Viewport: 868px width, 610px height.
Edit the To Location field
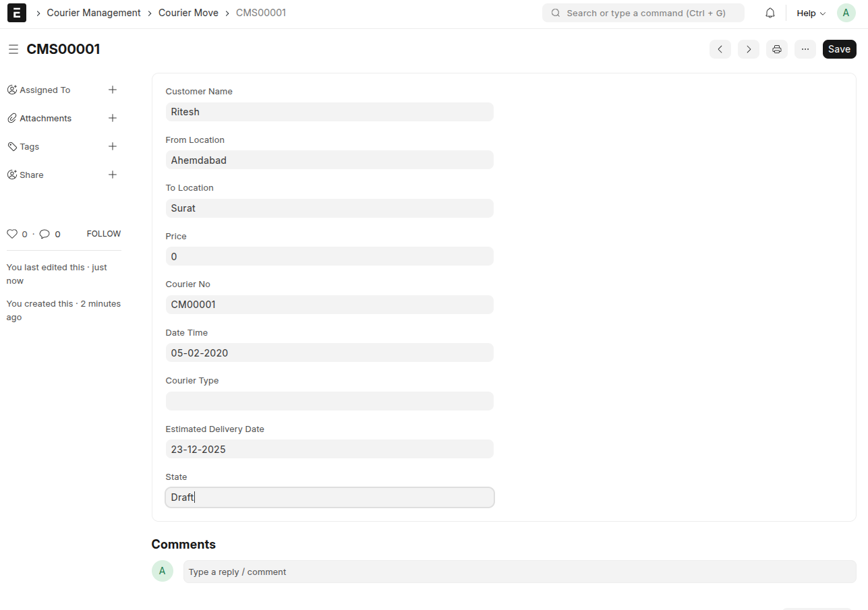click(x=329, y=208)
